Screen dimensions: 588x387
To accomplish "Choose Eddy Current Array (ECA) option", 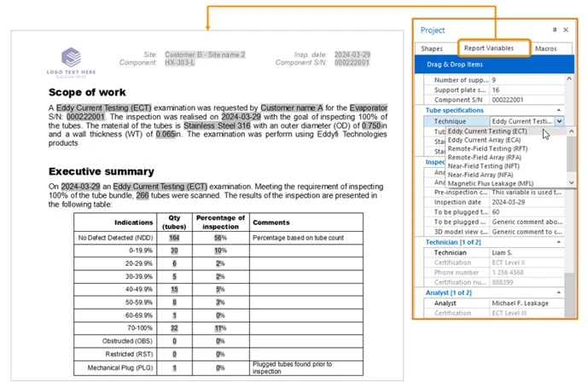I will [x=484, y=140].
